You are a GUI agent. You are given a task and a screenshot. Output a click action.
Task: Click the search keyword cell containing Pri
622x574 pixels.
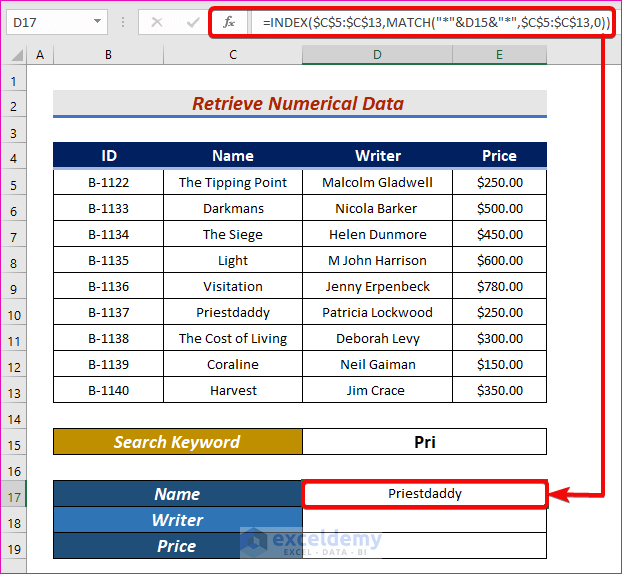tap(424, 442)
